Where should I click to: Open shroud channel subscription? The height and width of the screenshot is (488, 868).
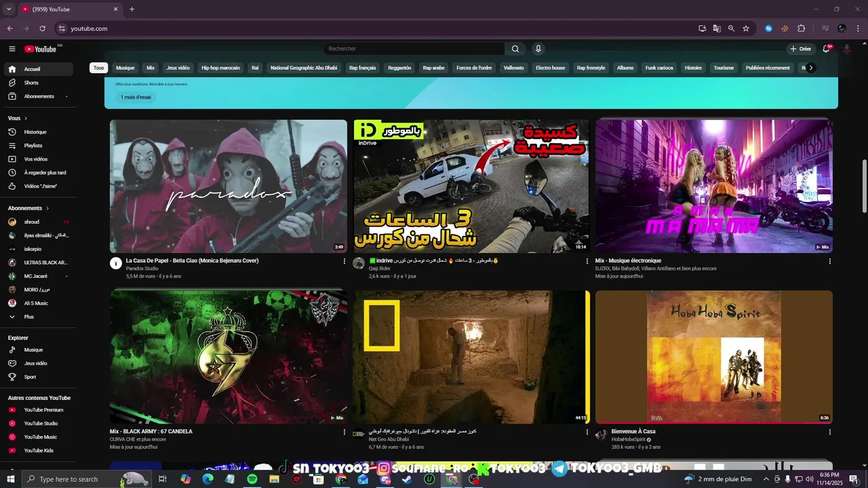click(x=39, y=222)
